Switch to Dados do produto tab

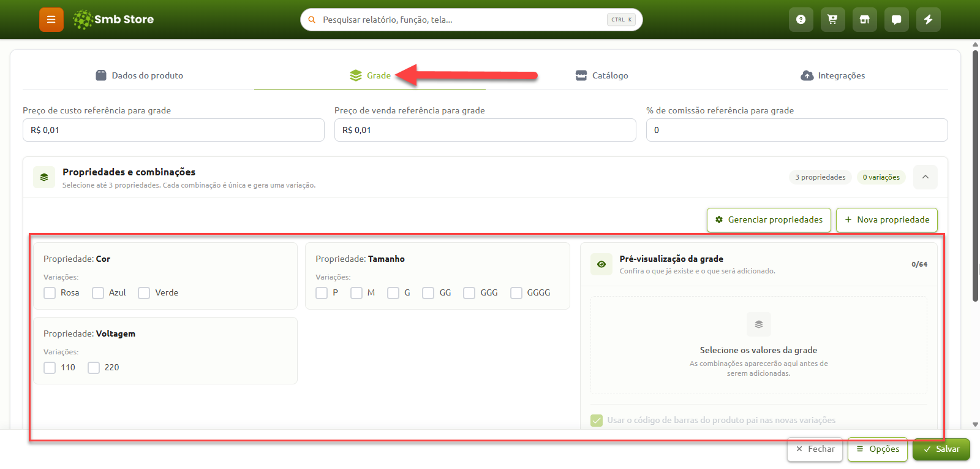click(139, 75)
